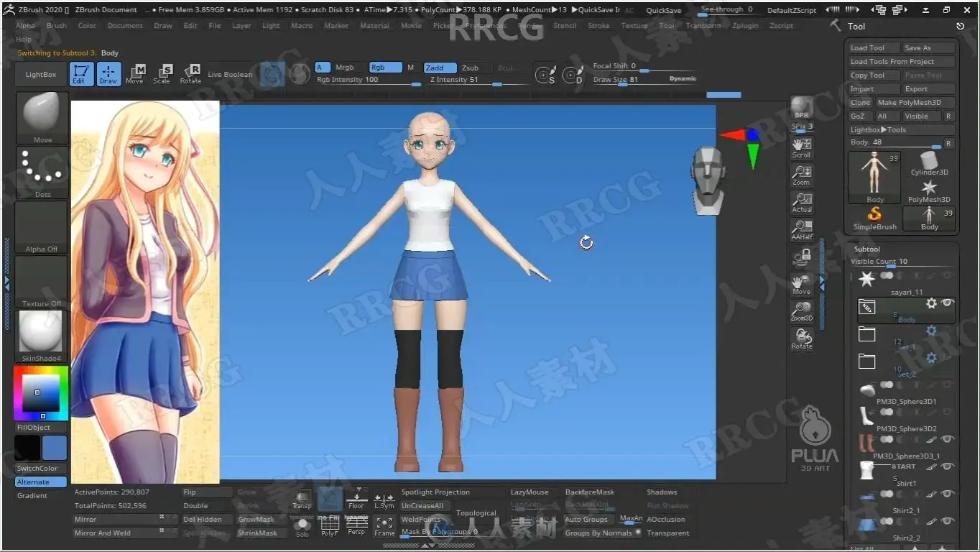Set canvas to Actual size
Image resolution: width=980 pixels, height=552 pixels.
coord(802,203)
